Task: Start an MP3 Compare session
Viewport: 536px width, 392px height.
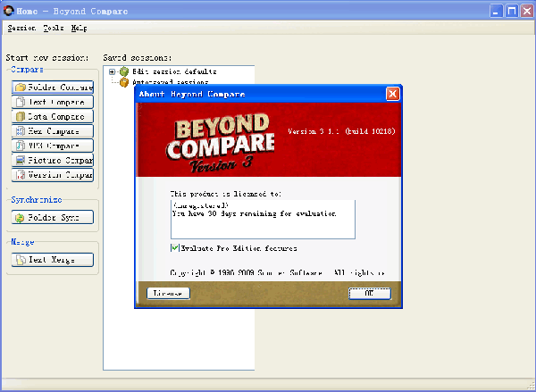Action: [x=53, y=146]
